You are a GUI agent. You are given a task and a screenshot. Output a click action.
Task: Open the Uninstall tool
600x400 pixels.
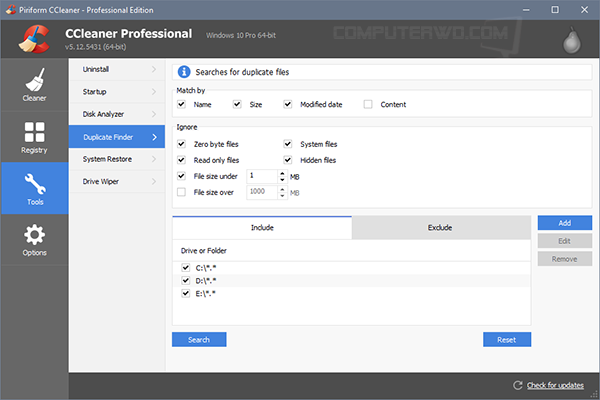click(117, 69)
